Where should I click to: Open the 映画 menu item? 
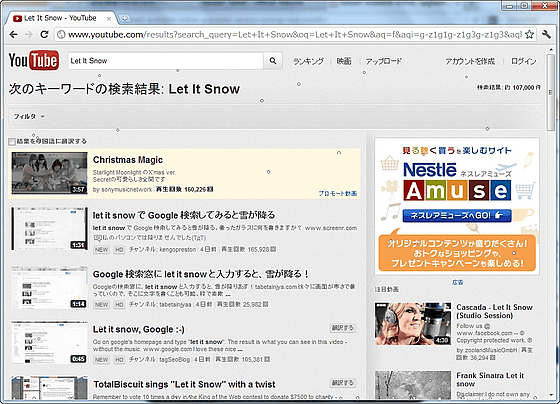[344, 61]
